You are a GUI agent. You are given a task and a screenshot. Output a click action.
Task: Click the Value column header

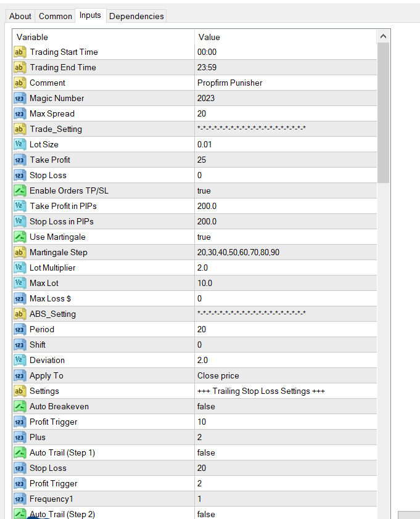point(286,37)
